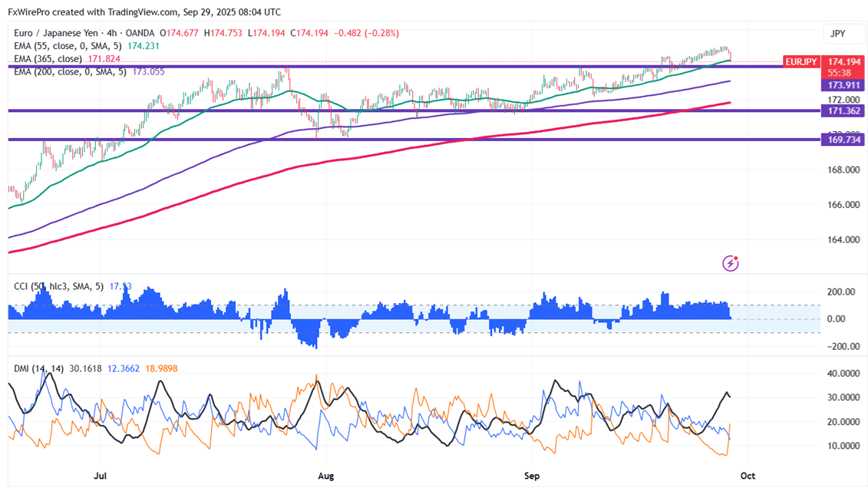The height and width of the screenshot is (491, 868).
Task: Click the EMA (365, close) legend
Action: pos(48,58)
